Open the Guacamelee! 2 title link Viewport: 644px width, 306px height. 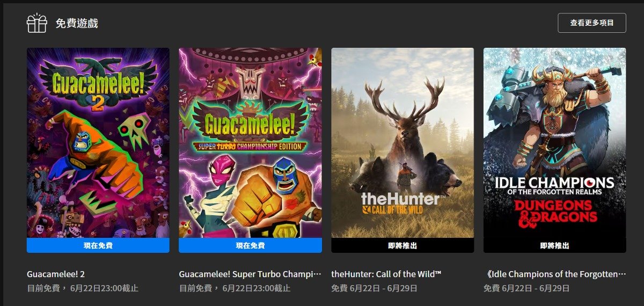(56, 274)
